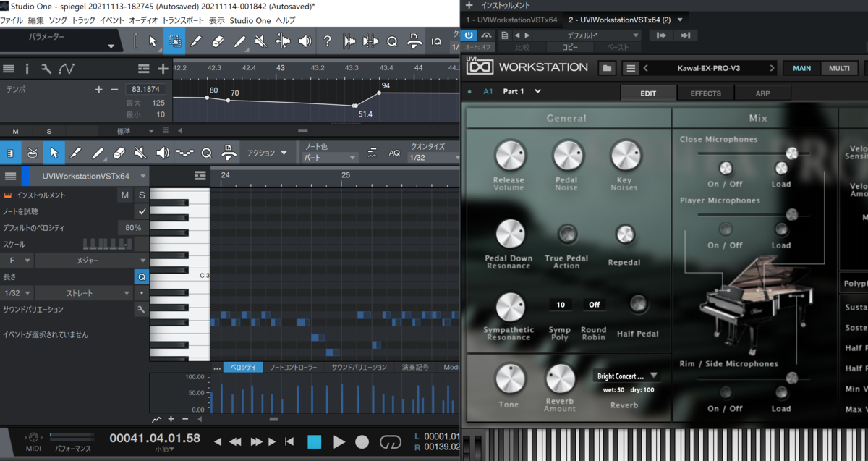
Task: Open track wrench options icon
Action: click(46, 69)
